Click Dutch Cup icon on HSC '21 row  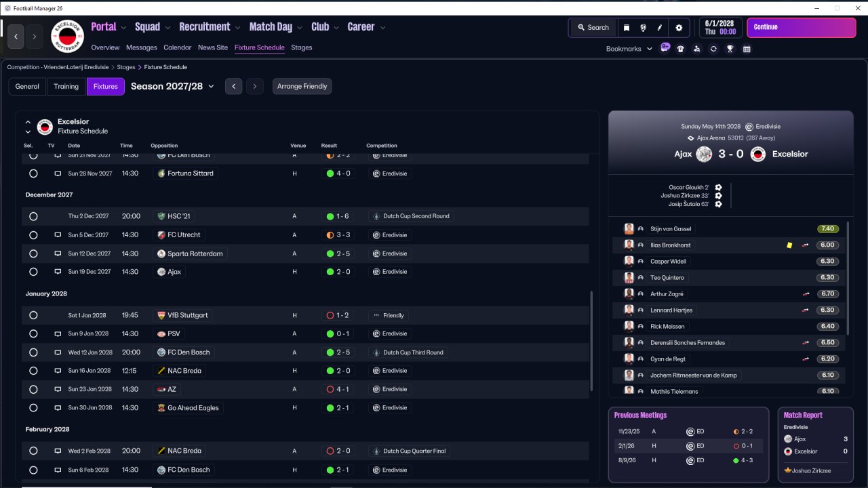[x=377, y=216]
